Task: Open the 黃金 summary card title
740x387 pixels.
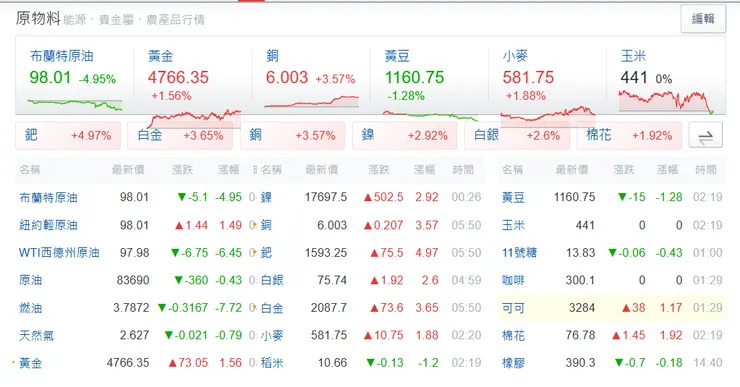Action: click(160, 56)
